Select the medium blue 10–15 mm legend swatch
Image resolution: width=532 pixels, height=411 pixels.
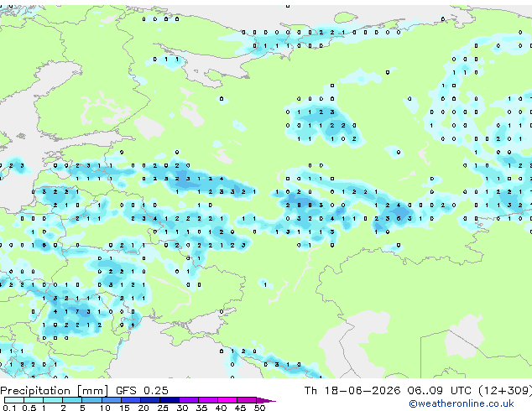pos(111,400)
